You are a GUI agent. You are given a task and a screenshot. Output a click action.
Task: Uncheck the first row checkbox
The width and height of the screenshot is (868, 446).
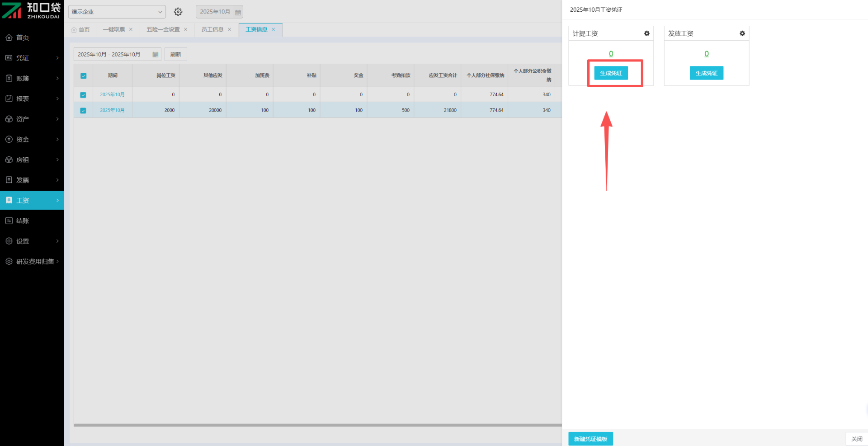[83, 95]
